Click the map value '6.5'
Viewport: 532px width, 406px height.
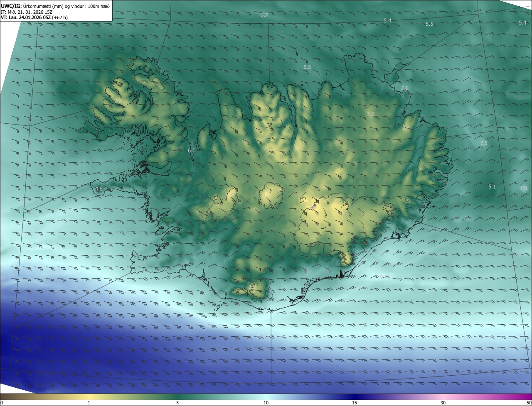[x=307, y=67]
